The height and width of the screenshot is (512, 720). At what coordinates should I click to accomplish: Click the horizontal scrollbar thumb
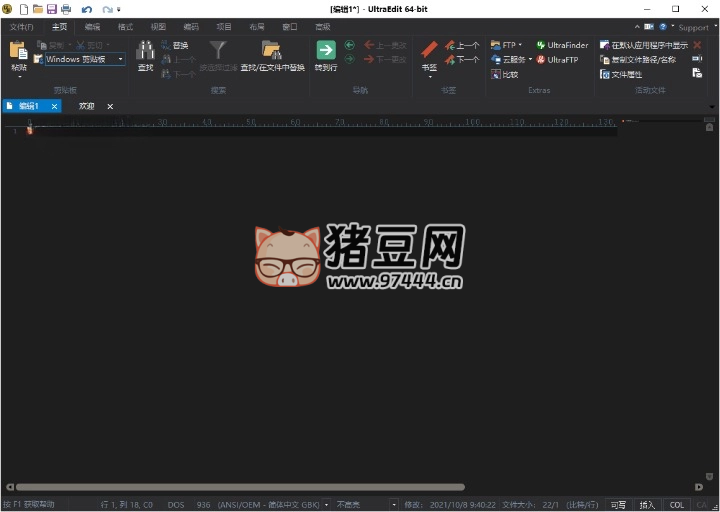(240, 487)
